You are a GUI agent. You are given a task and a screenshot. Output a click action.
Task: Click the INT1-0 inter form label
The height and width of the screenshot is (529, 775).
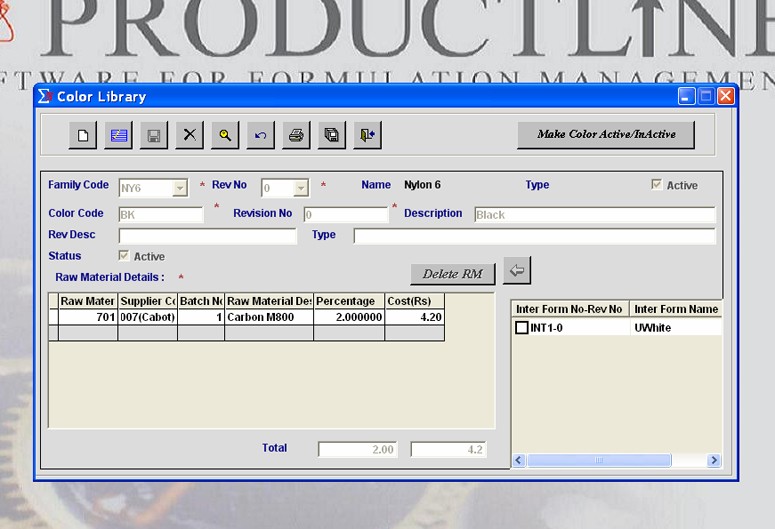(x=546, y=328)
